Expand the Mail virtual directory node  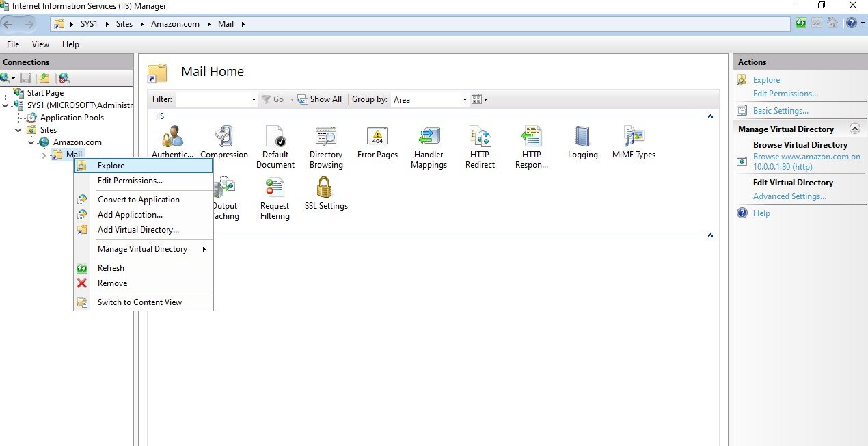pyautogui.click(x=44, y=155)
